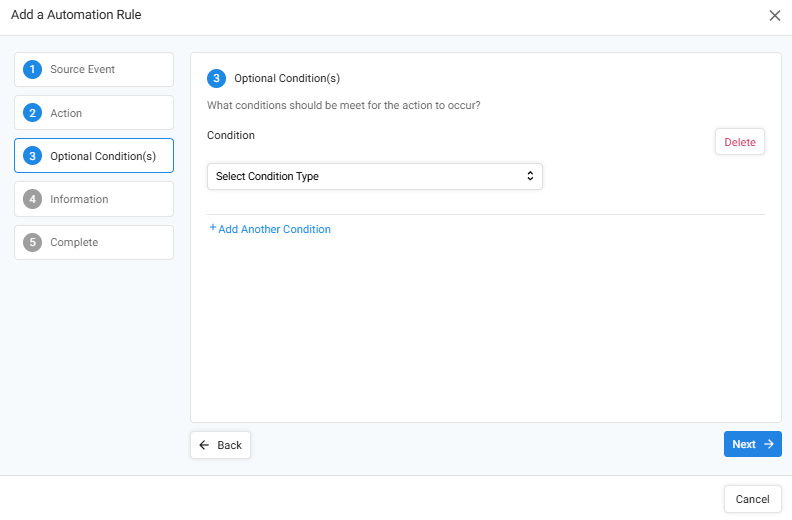Delete the current condition
The image size is (792, 520).
pos(739,142)
